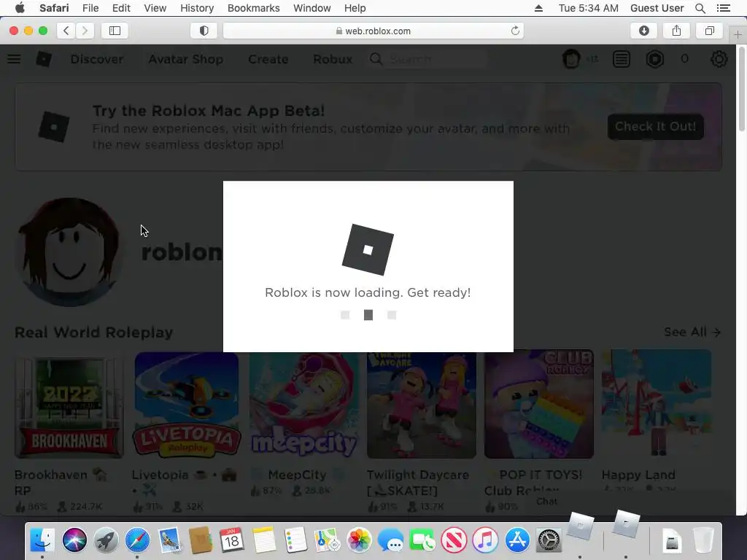Open the Create link
The image size is (747, 560).
tap(268, 59)
